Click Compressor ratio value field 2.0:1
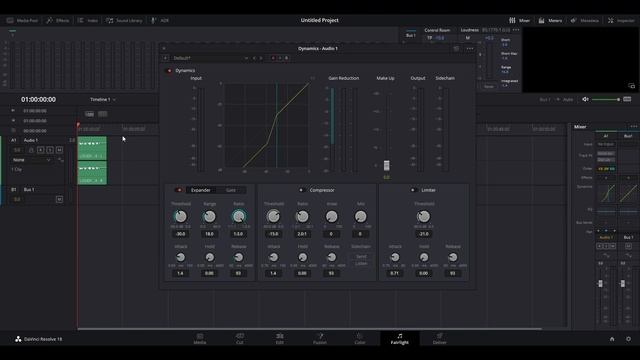The image size is (640, 360). point(302,234)
